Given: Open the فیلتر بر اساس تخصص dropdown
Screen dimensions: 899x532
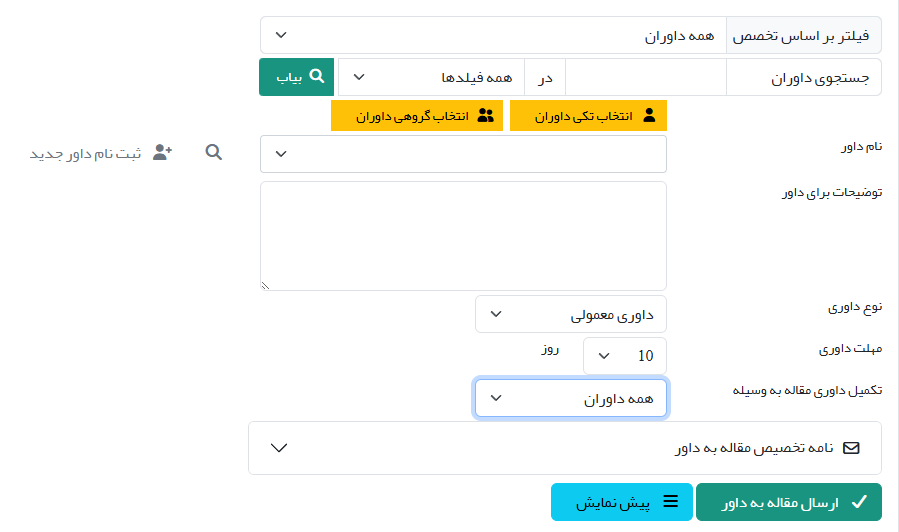Looking at the screenshot, I should (493, 35).
